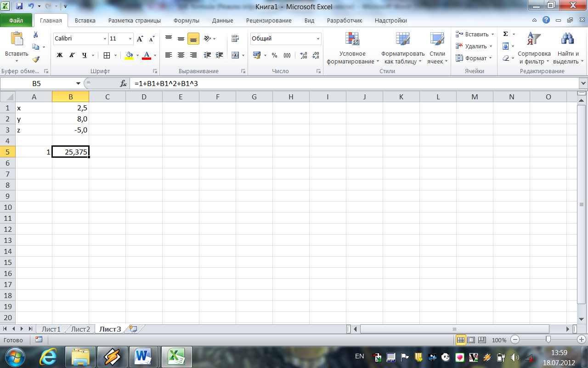Click the Удалить cells button
The image size is (588, 368).
point(474,46)
